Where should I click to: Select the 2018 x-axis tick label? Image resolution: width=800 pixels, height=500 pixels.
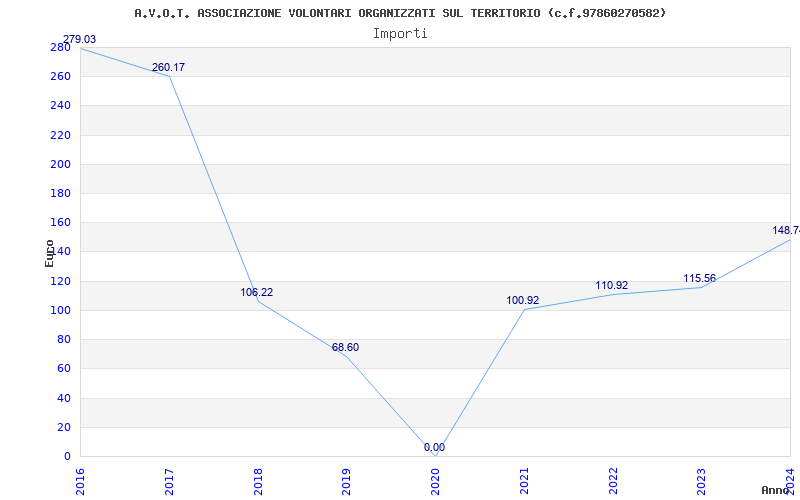click(258, 482)
